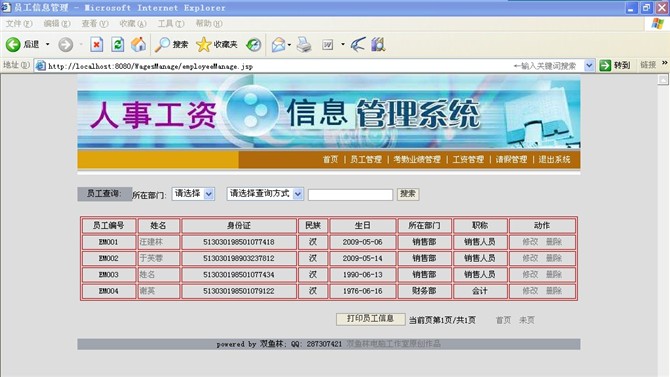Open the 编辑(E) menu
This screenshot has width=670, height=377.
(57, 24)
